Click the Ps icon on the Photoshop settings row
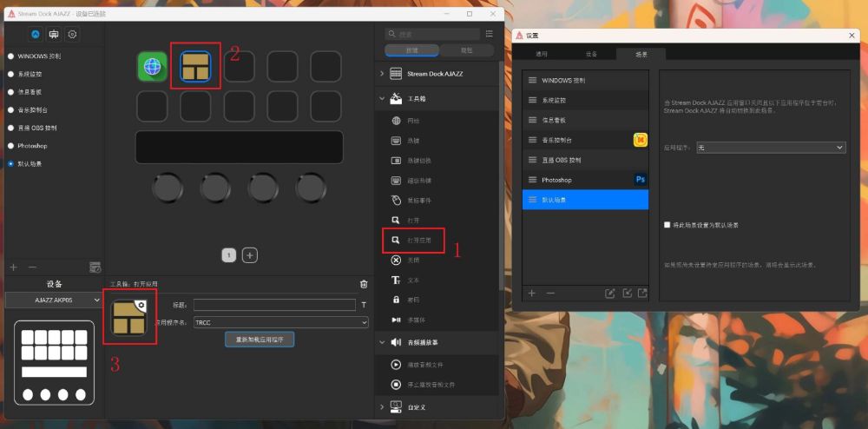The height and width of the screenshot is (429, 868). [641, 180]
